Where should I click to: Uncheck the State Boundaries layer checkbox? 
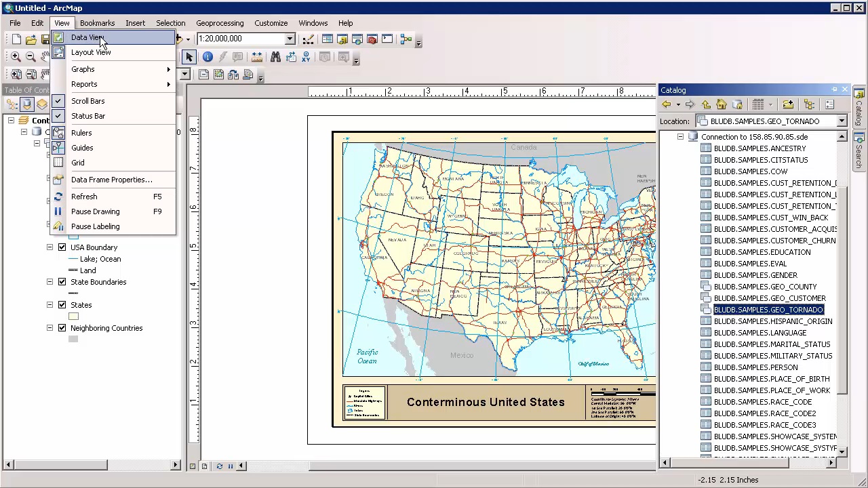coord(62,282)
